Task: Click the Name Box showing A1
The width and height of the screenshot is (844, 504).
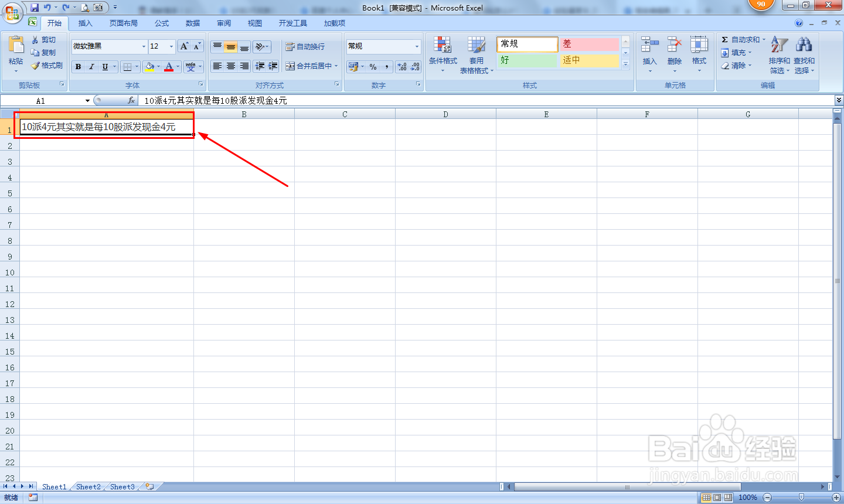Action: coord(41,101)
